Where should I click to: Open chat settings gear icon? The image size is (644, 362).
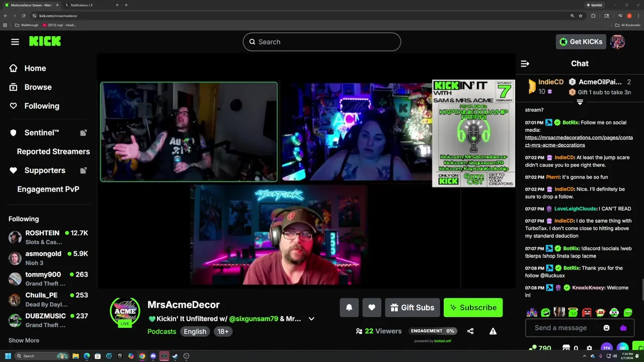click(x=589, y=348)
